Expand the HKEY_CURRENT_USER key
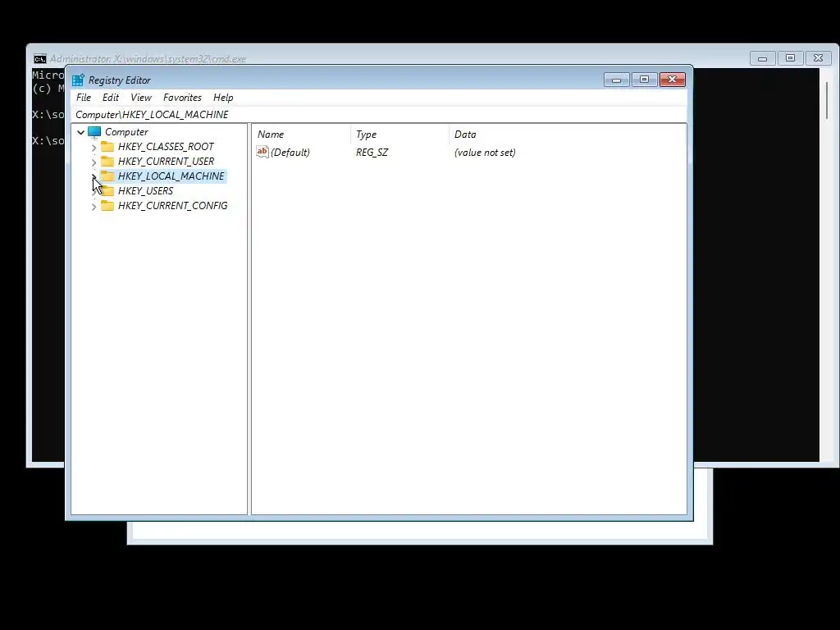Image resolution: width=840 pixels, height=630 pixels. point(94,162)
